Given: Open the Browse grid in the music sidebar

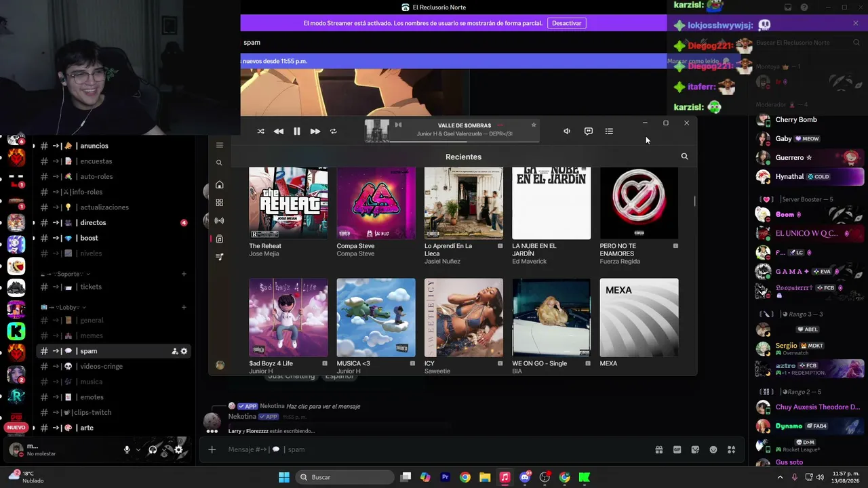Looking at the screenshot, I should point(219,203).
